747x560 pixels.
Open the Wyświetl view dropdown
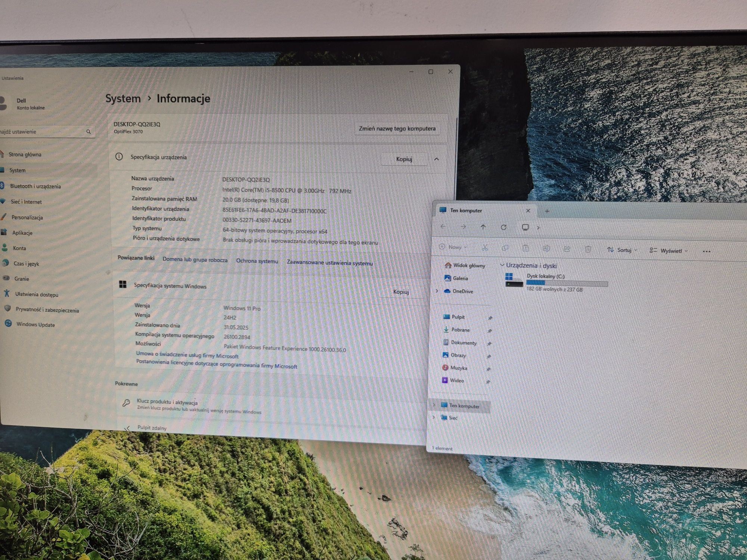(x=668, y=251)
